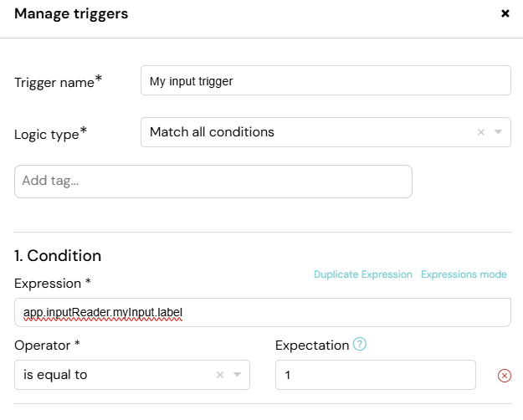Viewport: 523px width, 420px height.
Task: Open the Match all conditions combo box
Action: (x=326, y=132)
